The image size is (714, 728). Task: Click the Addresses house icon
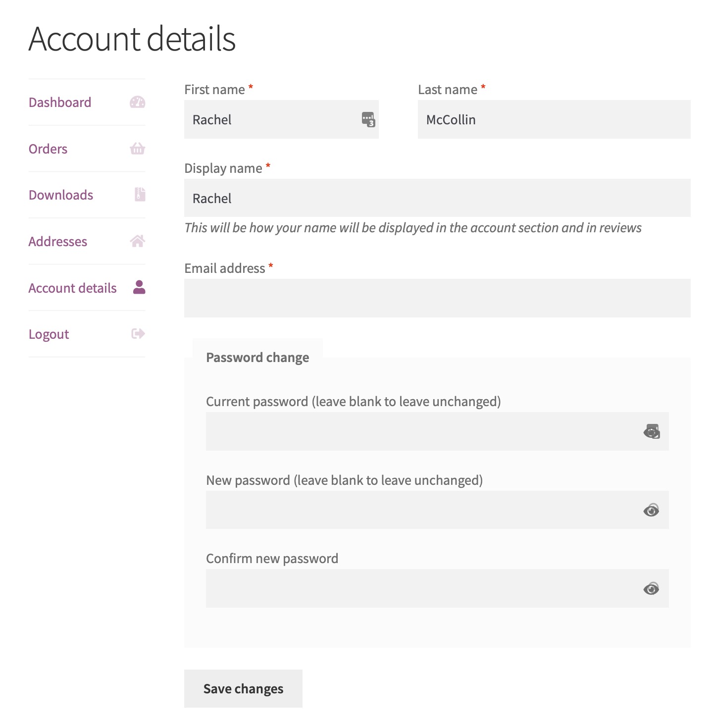137,241
